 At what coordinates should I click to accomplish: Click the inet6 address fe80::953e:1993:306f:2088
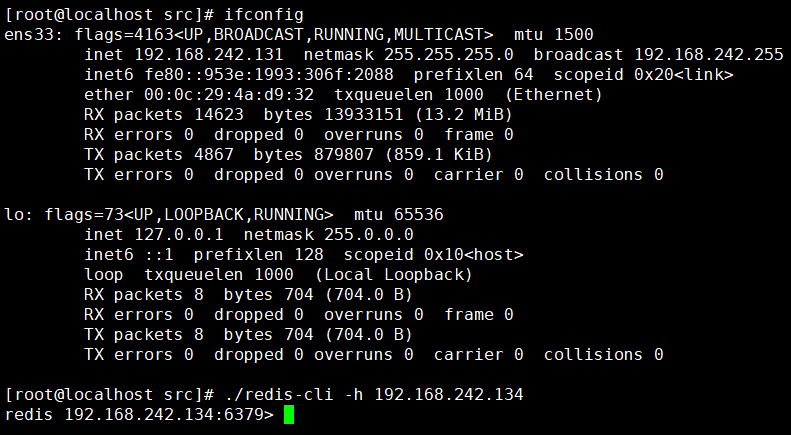[269, 75]
